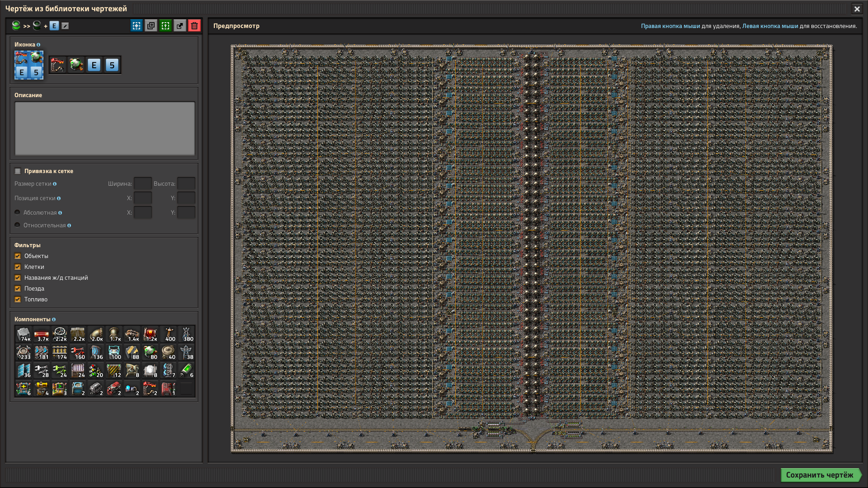Viewport: 868px width, 488px height.
Task: Click the Абсолютная X field
Action: tap(143, 212)
